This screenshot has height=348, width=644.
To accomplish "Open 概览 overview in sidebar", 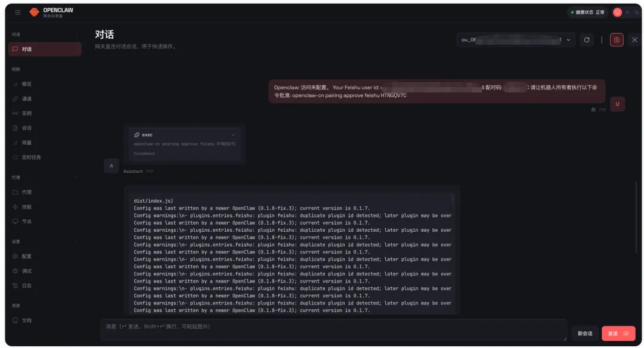I will coord(45,83).
